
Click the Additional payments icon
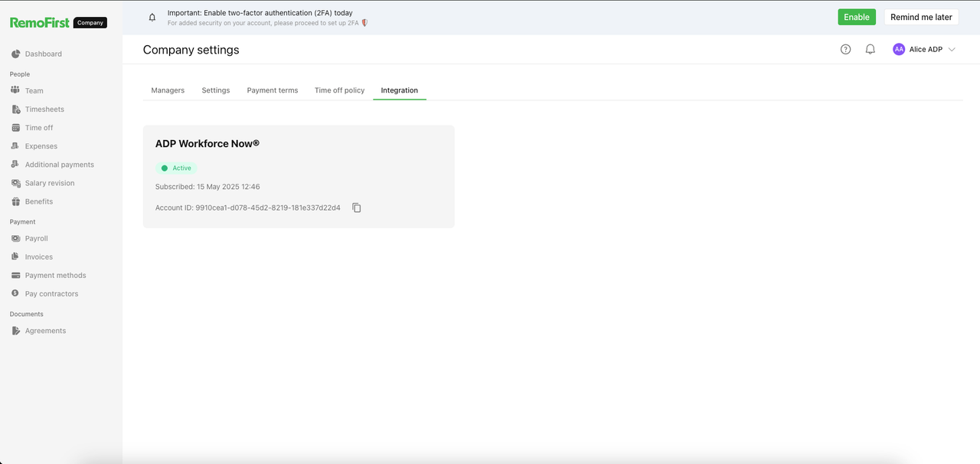point(15,165)
